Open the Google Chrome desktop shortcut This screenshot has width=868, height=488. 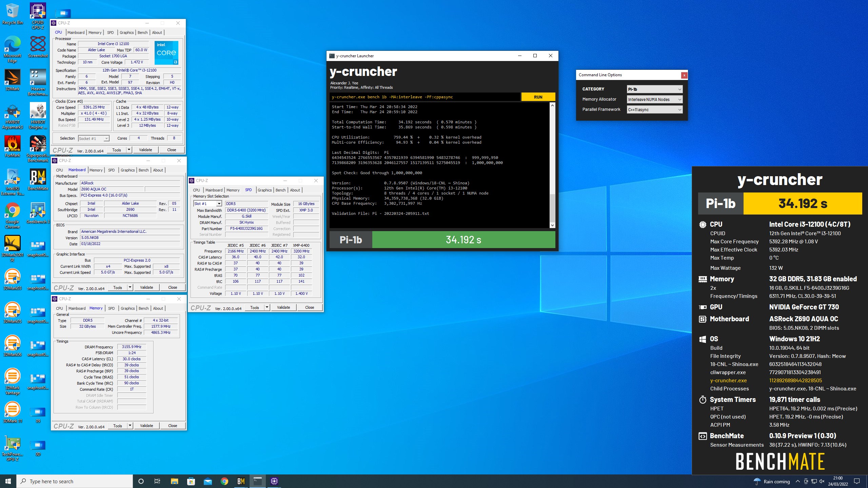click(x=12, y=216)
